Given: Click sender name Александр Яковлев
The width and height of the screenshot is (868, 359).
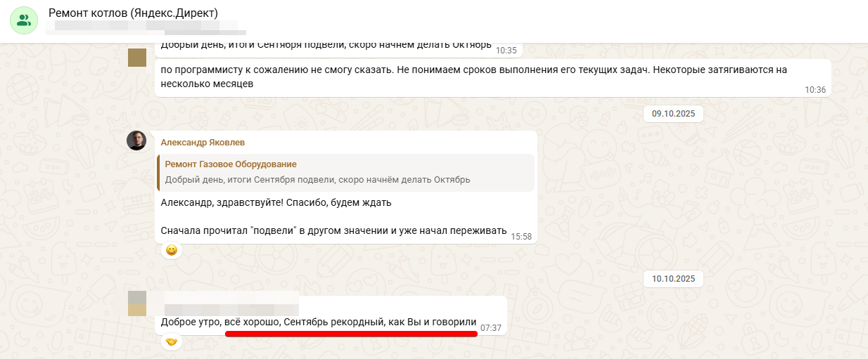Looking at the screenshot, I should (203, 142).
